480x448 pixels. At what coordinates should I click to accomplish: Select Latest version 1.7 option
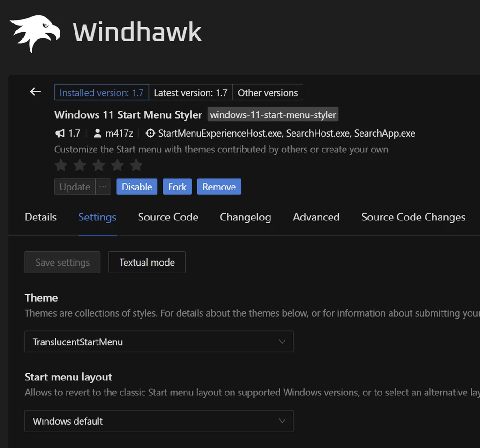[x=191, y=92]
